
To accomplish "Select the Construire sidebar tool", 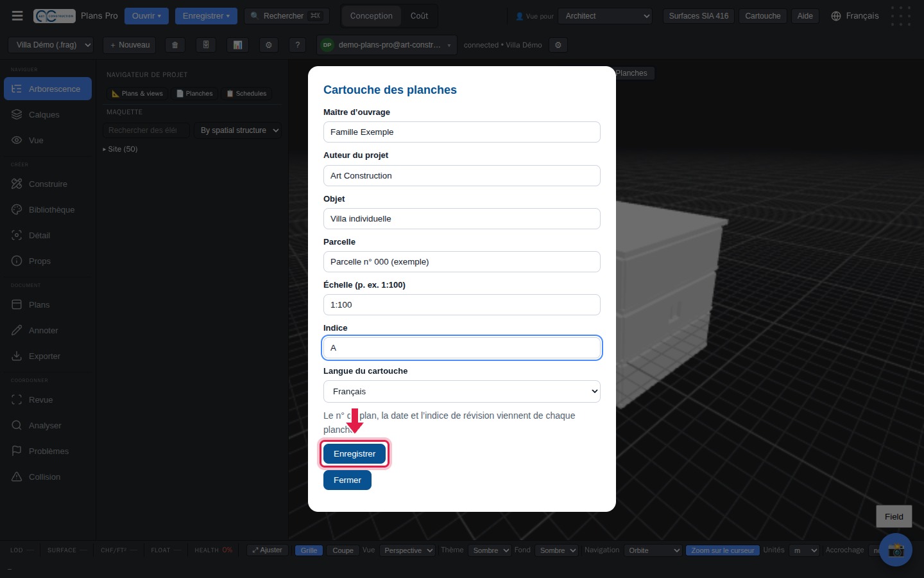I will (48, 184).
